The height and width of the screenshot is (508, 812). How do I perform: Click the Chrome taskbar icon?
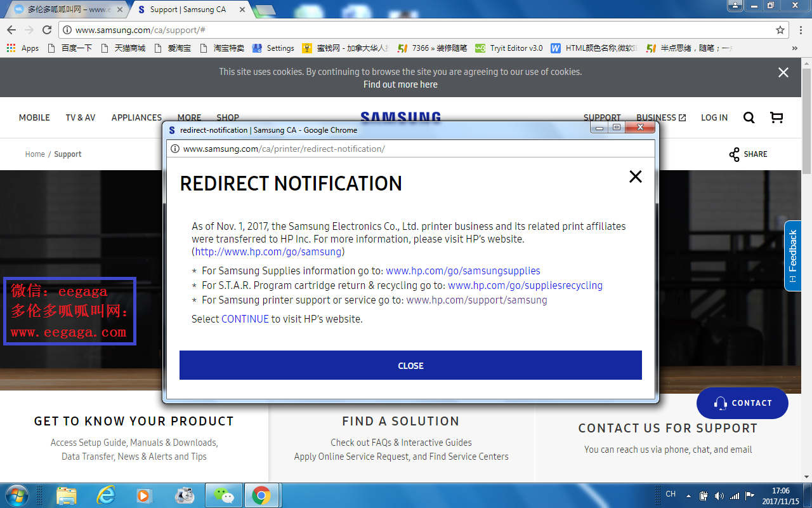coord(261,495)
